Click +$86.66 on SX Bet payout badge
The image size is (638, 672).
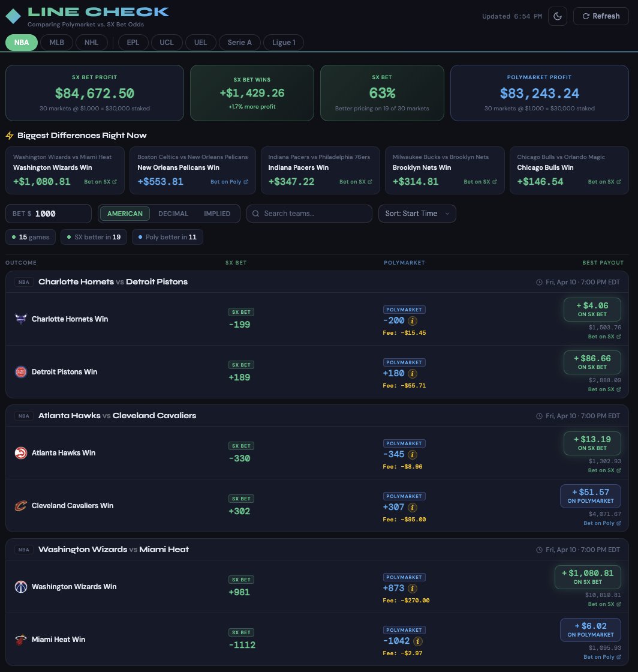(x=592, y=362)
